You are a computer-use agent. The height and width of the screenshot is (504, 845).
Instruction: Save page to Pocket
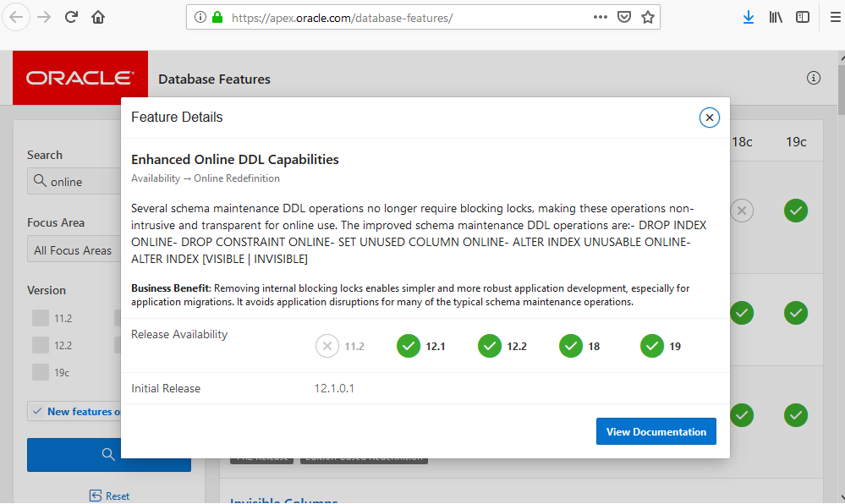coord(624,17)
